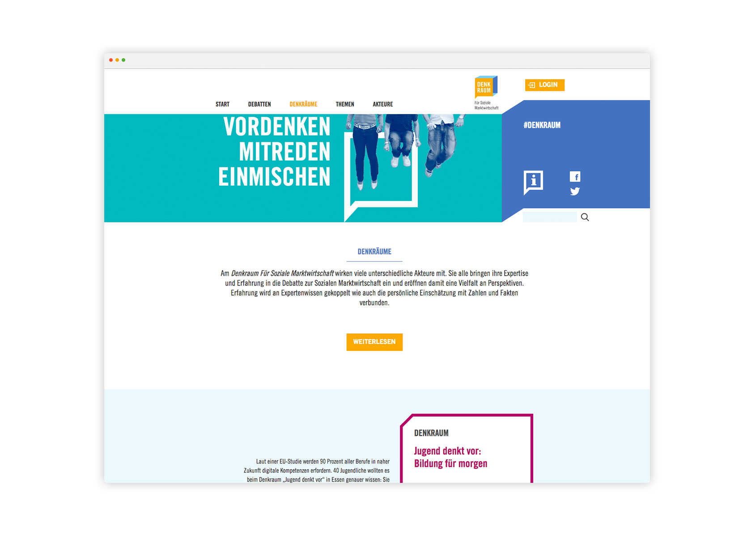
Task: Open the Twitter bird icon
Action: point(575,192)
